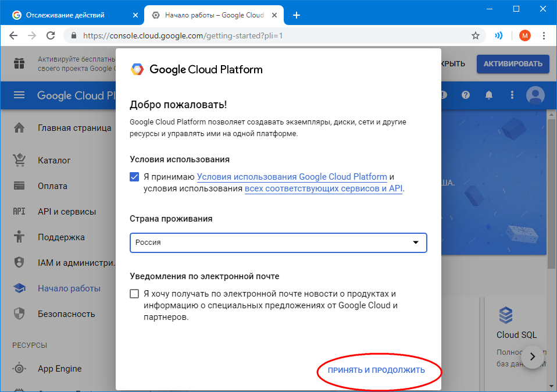Open the Chrome profile avatar M
Viewport: 557px width, 392px height.
pyautogui.click(x=524, y=35)
